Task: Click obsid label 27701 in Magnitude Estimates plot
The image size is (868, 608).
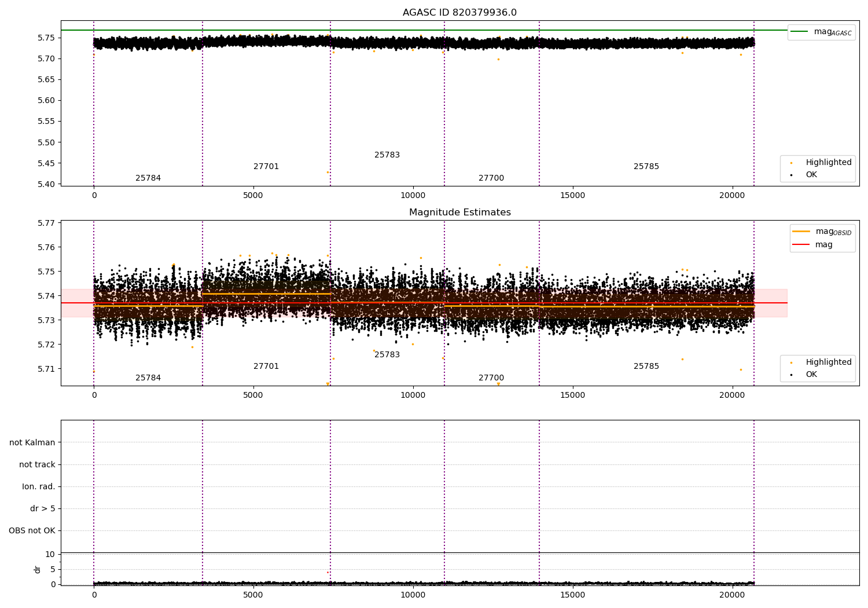Action: point(266,367)
